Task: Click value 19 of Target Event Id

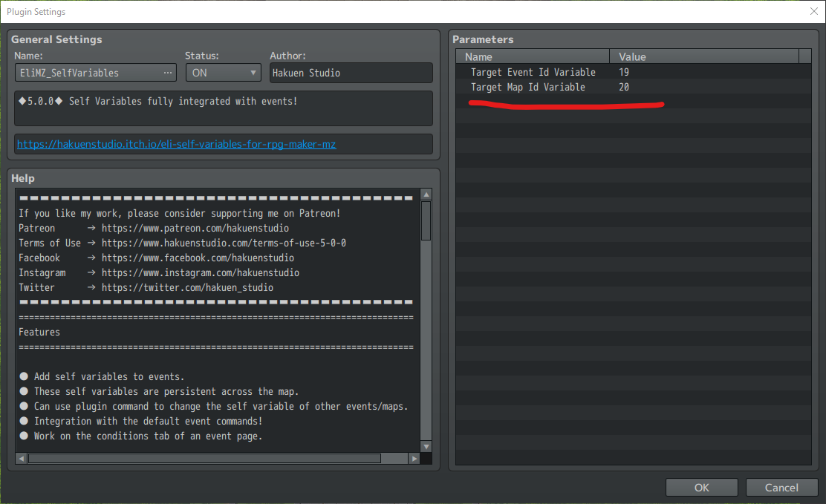Action: tap(624, 72)
